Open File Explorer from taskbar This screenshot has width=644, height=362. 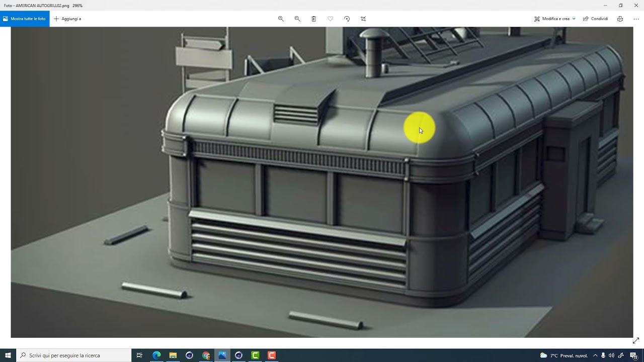(x=173, y=355)
